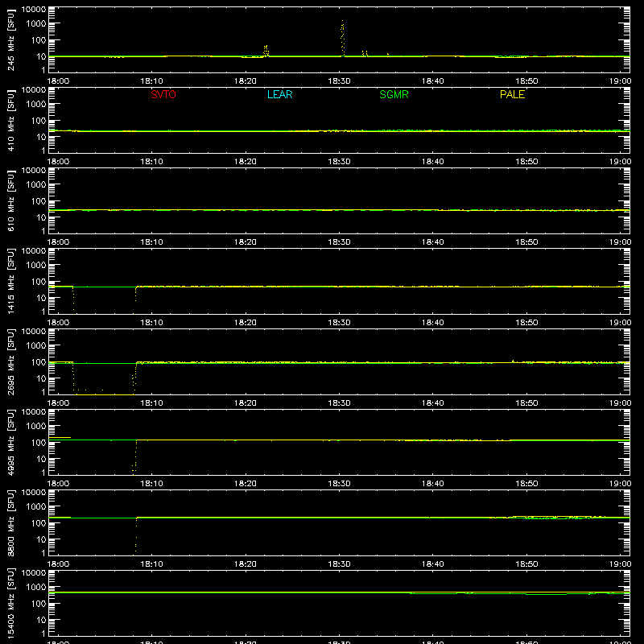Click the 18:20 time label under the 610 MHz plot

tap(246, 242)
